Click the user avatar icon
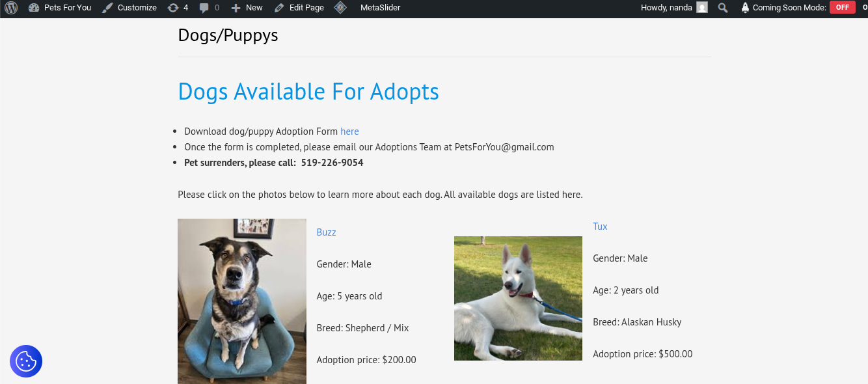This screenshot has height=384, width=868. pyautogui.click(x=701, y=8)
